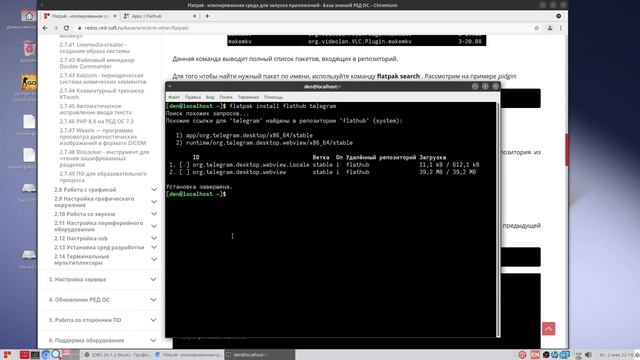The height and width of the screenshot is (360, 640).
Task: Open link 2.7.48 DisLocker
Action: [x=104, y=158]
